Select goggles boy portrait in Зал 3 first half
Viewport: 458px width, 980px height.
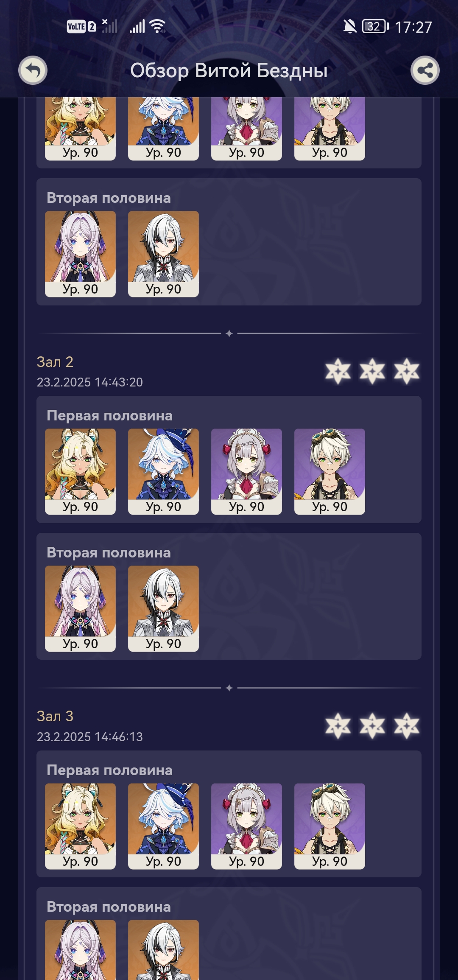(330, 826)
